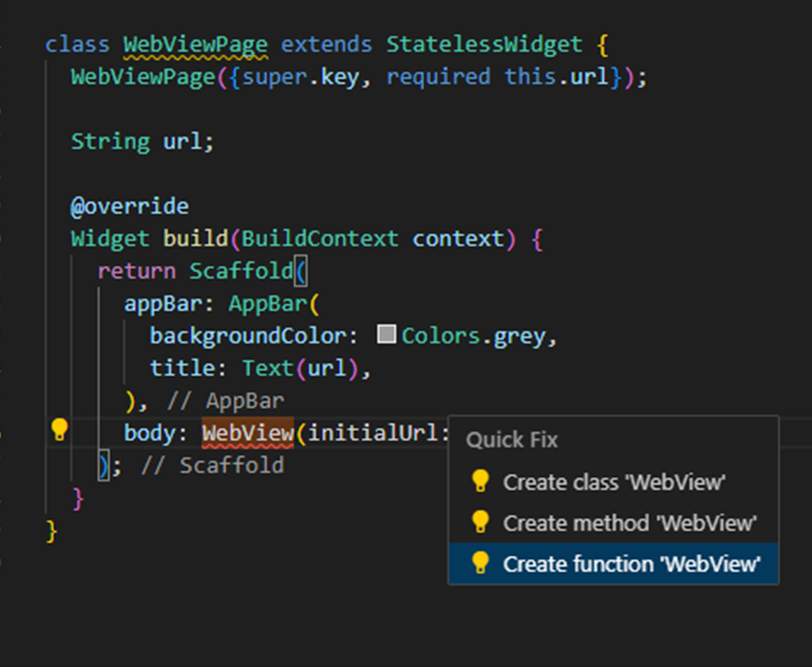This screenshot has height=667, width=812.
Task: Click the 'extends' keyword
Action: 326,45
